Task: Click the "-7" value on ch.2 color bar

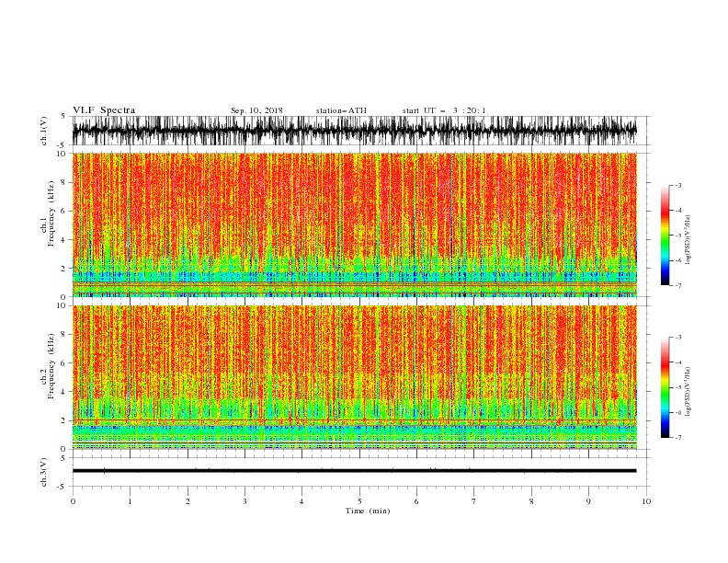Action: coord(677,437)
